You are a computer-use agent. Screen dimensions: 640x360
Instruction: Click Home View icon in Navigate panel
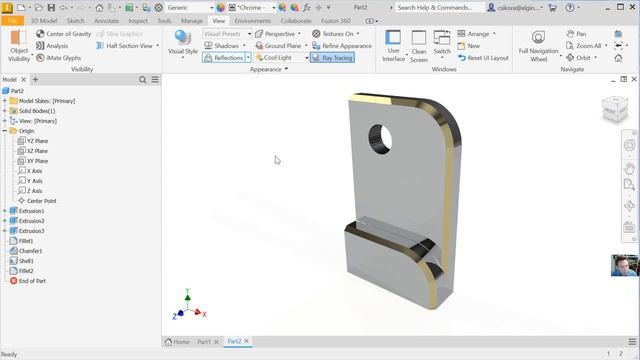pos(618,58)
